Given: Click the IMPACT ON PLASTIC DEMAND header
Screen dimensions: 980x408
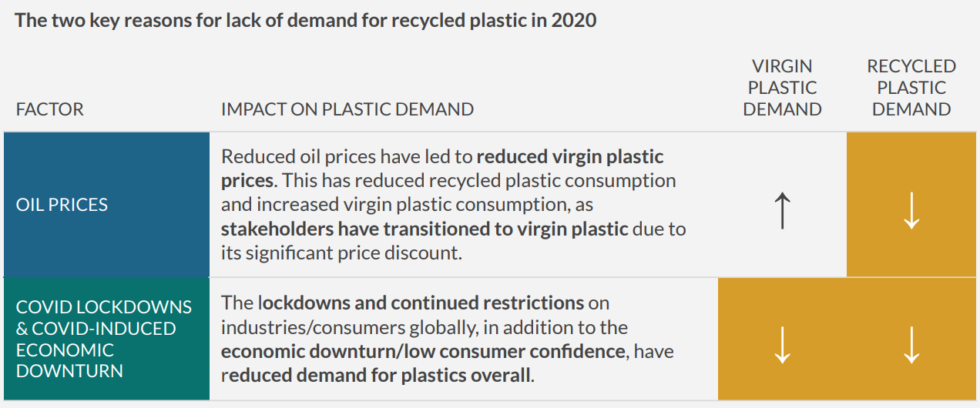Looking at the screenshot, I should (x=347, y=109).
